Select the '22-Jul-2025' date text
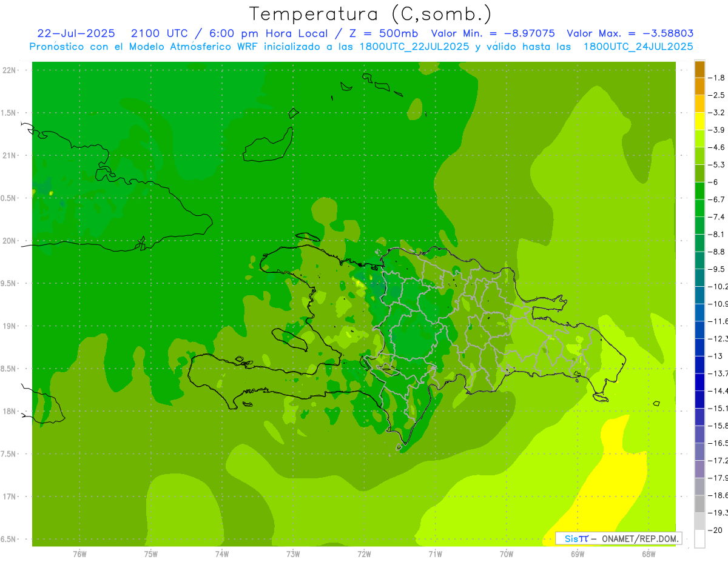The height and width of the screenshot is (562, 728). coord(76,33)
